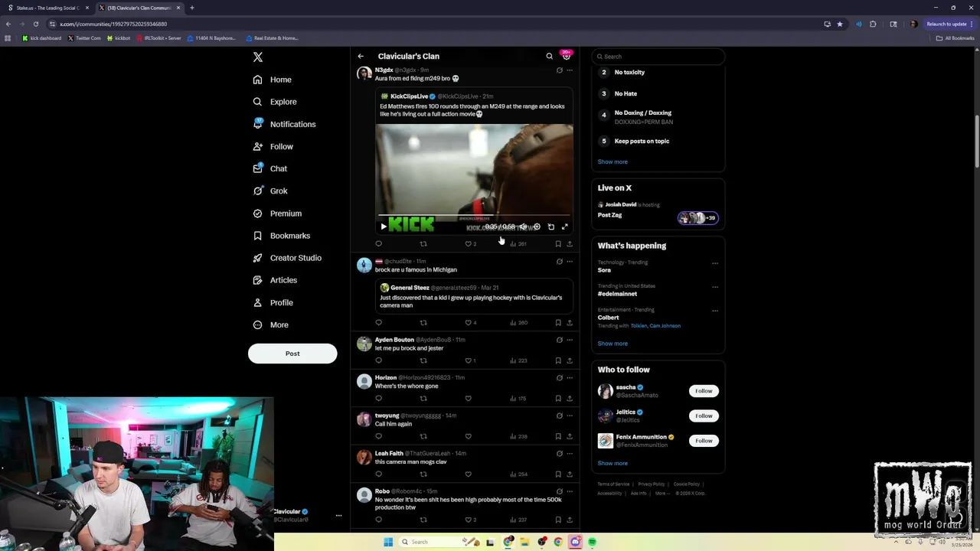Follow Fenix Ammunition
The image size is (980, 551).
704,441
